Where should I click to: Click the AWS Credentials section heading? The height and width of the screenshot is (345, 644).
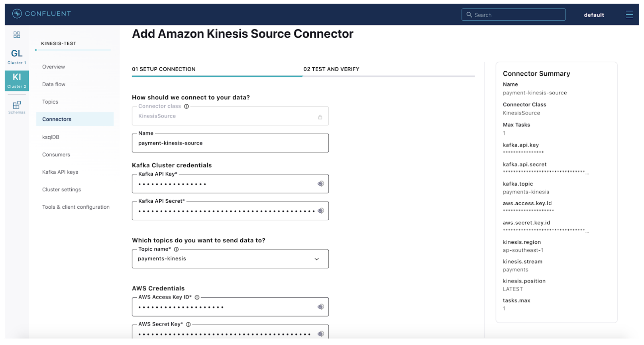tap(158, 288)
